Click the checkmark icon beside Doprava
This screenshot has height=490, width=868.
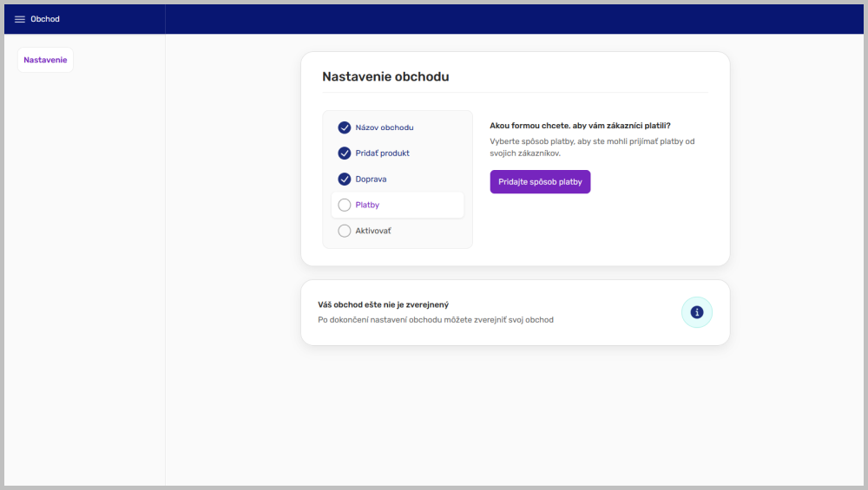(345, 180)
